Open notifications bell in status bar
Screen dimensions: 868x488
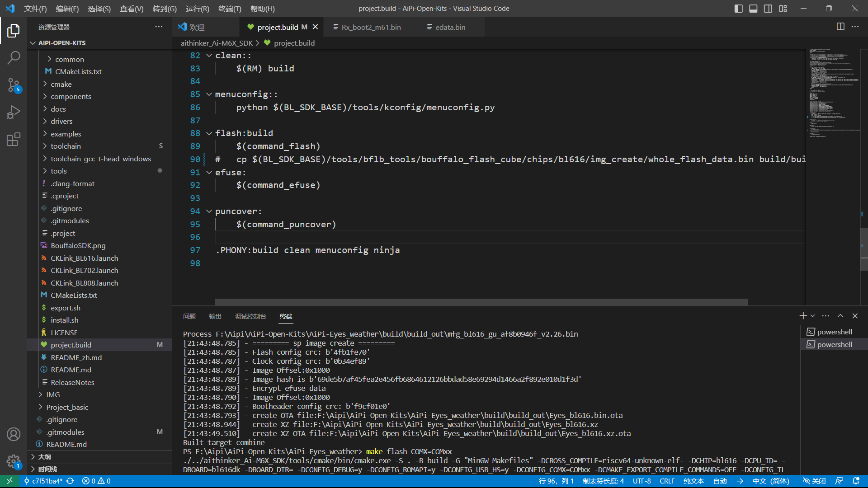tap(856, 481)
